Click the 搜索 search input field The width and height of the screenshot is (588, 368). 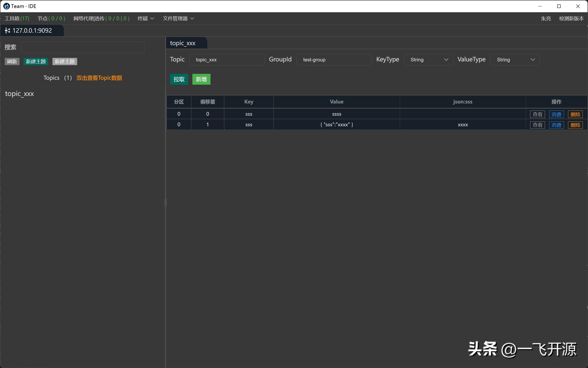tap(83, 47)
